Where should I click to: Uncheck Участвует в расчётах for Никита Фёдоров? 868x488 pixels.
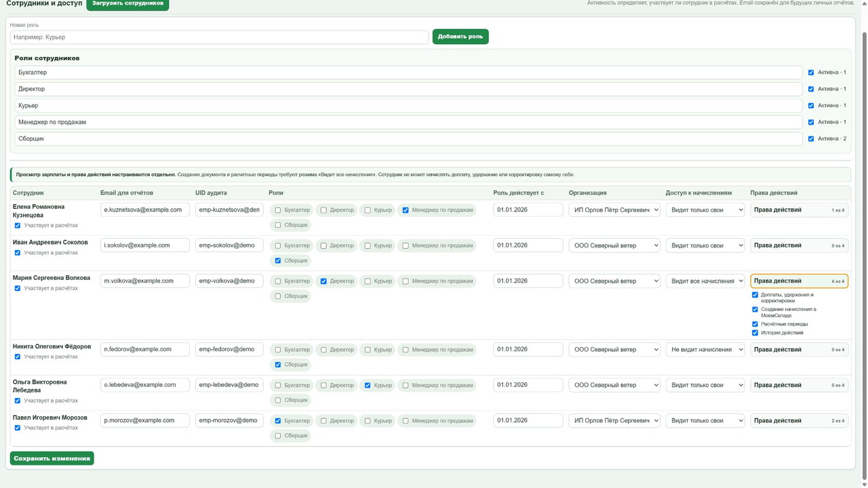pyautogui.click(x=18, y=357)
